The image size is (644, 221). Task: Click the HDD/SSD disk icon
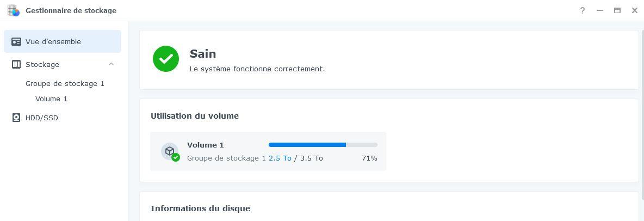[16, 118]
